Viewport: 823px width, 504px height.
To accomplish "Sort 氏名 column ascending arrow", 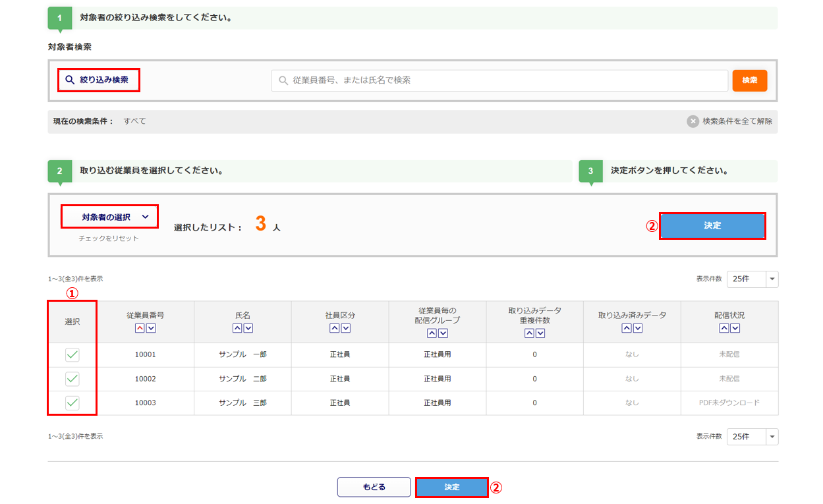I will point(237,328).
